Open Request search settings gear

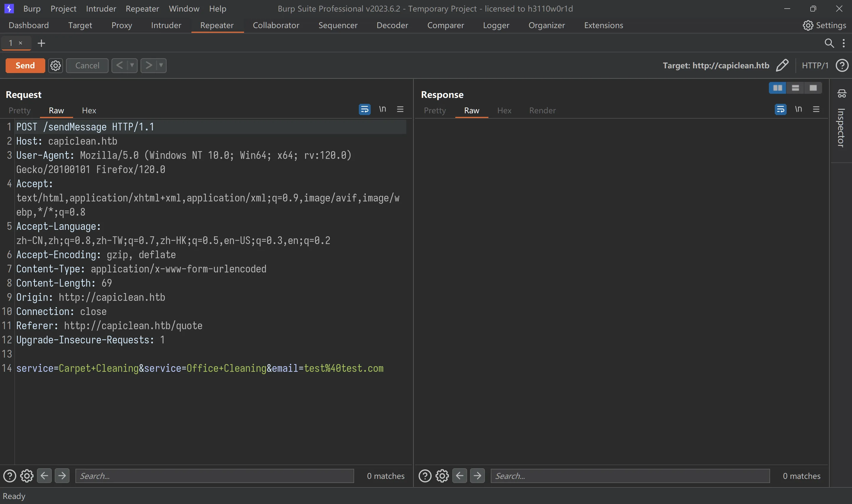27,476
